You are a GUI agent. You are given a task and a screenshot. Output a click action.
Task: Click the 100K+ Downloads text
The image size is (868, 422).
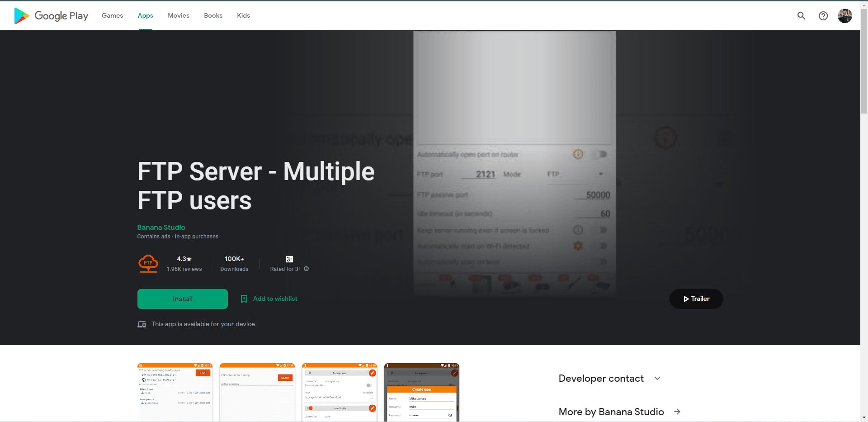(x=234, y=264)
